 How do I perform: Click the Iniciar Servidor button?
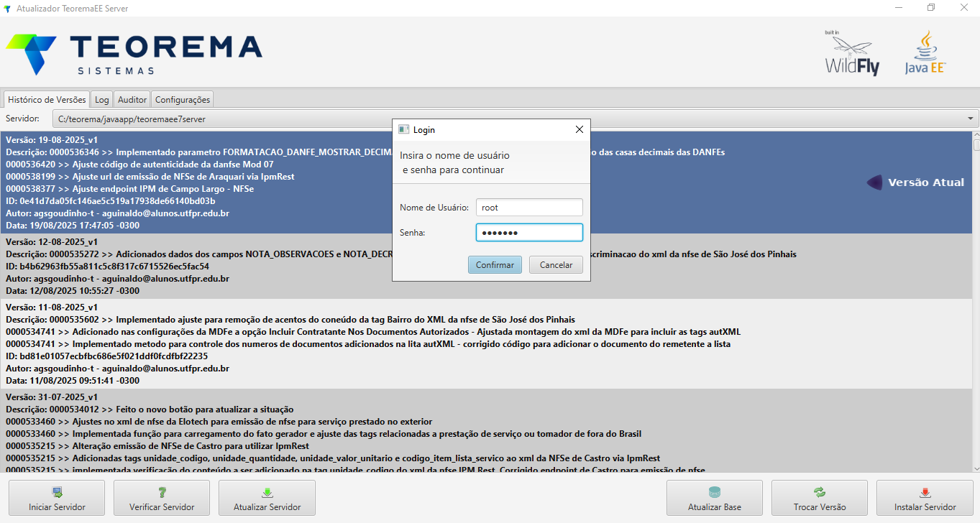point(57,498)
